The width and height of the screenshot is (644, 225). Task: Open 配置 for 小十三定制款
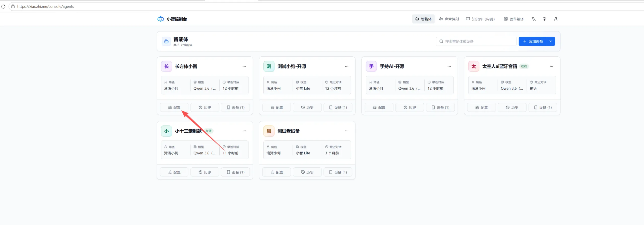click(x=174, y=172)
